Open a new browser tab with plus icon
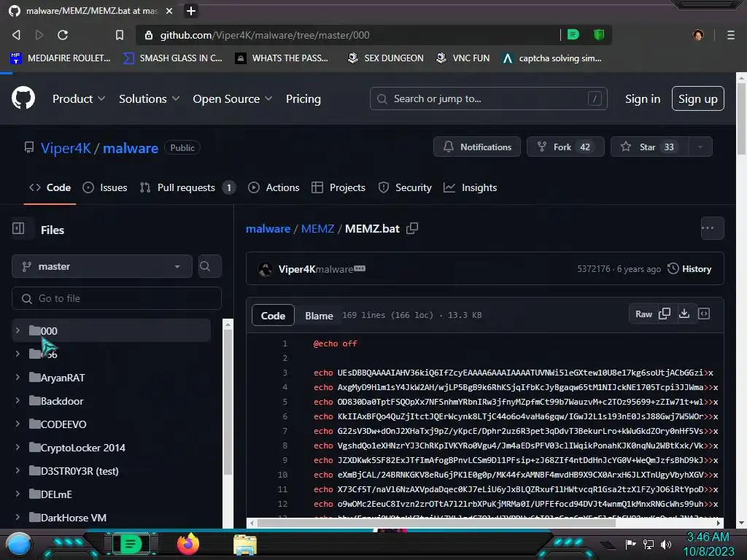Viewport: 747px width, 560px height. (x=191, y=10)
